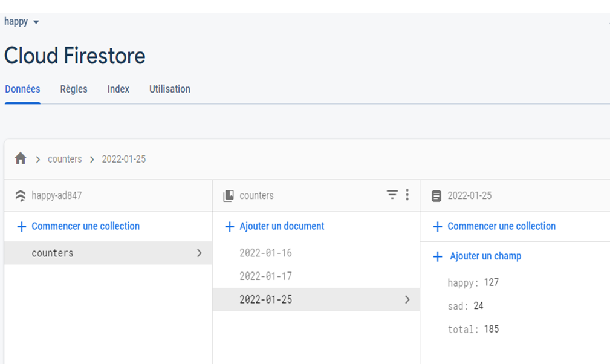Click the plus icon for Ajouter un champ
The height and width of the screenshot is (364, 610).
pyautogui.click(x=438, y=257)
